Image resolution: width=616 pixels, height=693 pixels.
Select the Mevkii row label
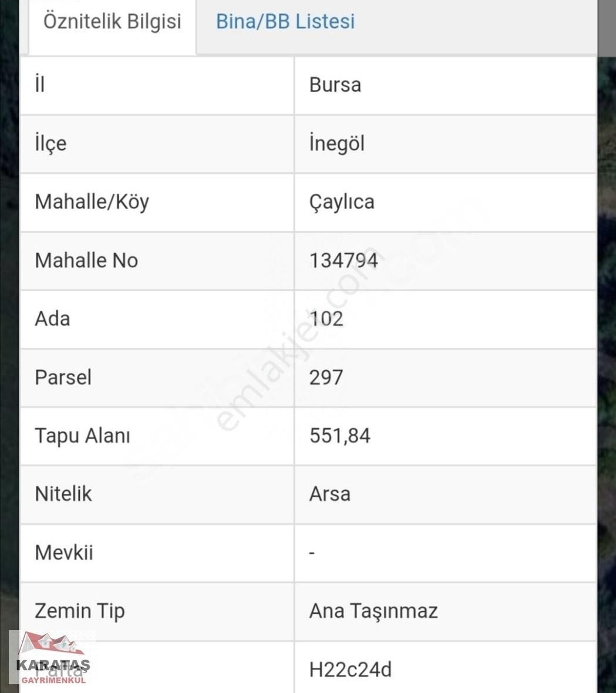click(x=64, y=552)
